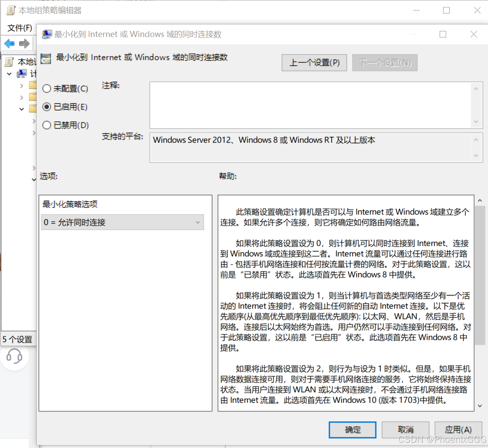
Task: Click the computer configuration icon in the tree
Action: click(x=22, y=74)
